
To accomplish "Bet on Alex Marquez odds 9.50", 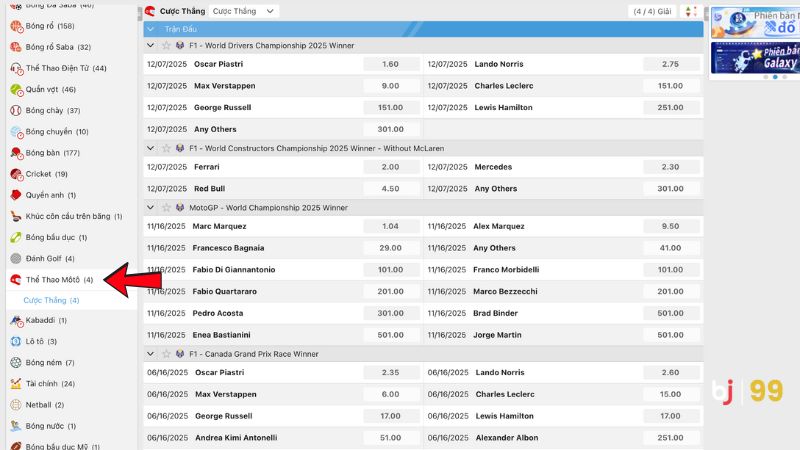I will (670, 227).
